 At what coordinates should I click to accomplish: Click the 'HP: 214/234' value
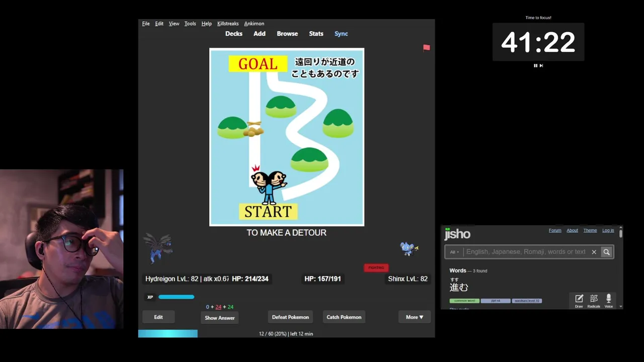(250, 279)
